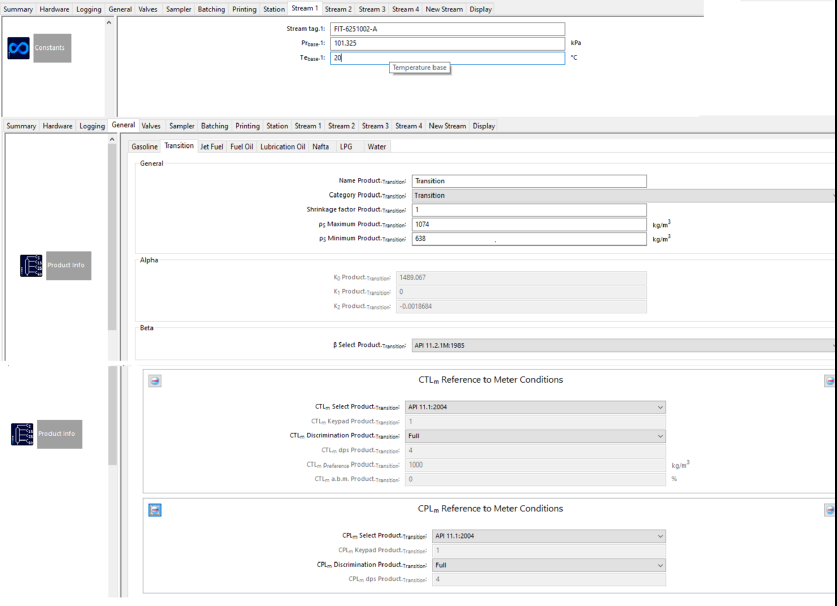The height and width of the screenshot is (606, 837).
Task: Click the Pr base field showing 101.325
Action: point(447,43)
